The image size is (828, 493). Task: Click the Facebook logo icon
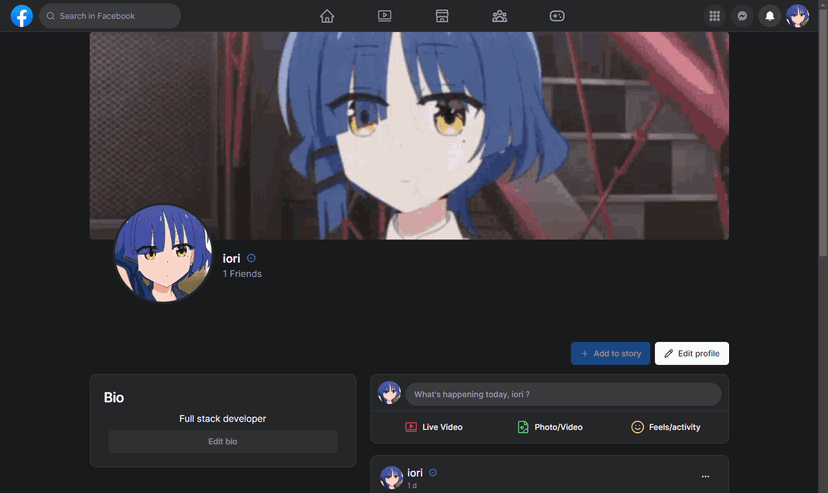[x=22, y=16]
